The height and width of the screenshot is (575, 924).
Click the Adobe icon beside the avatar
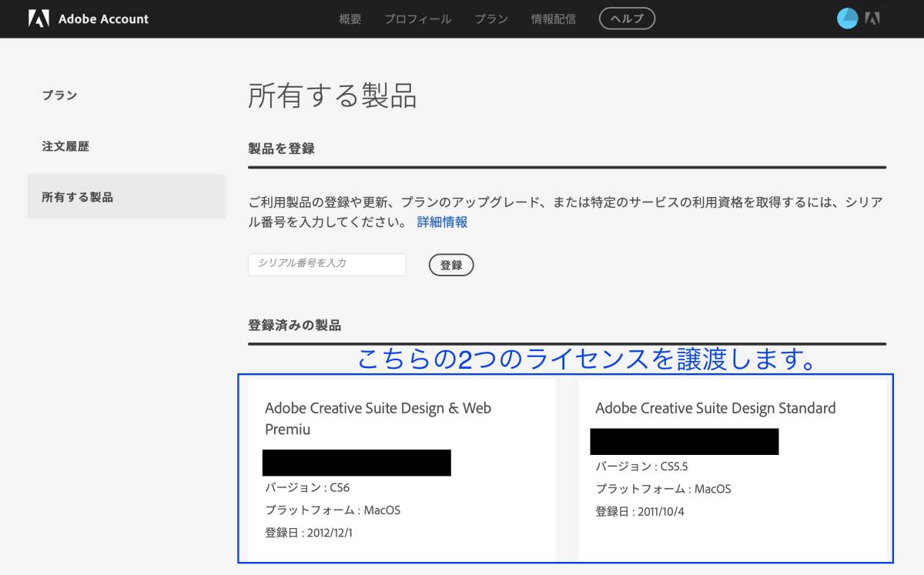(872, 18)
